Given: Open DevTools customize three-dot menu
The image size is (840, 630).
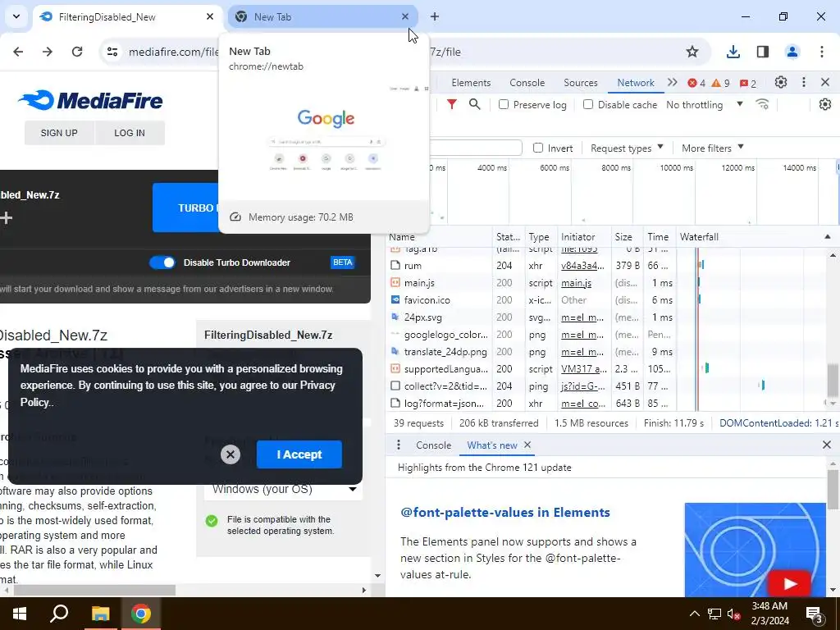Looking at the screenshot, I should (x=804, y=83).
